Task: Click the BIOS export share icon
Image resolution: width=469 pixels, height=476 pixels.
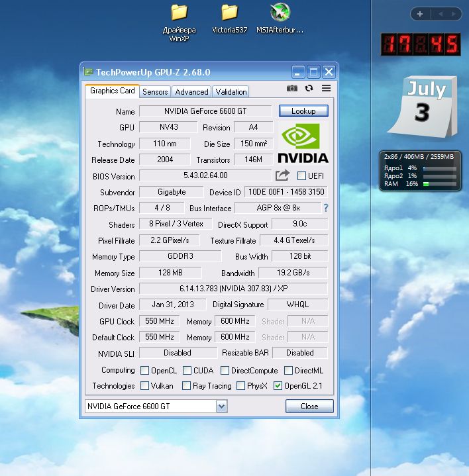Action: tap(282, 175)
